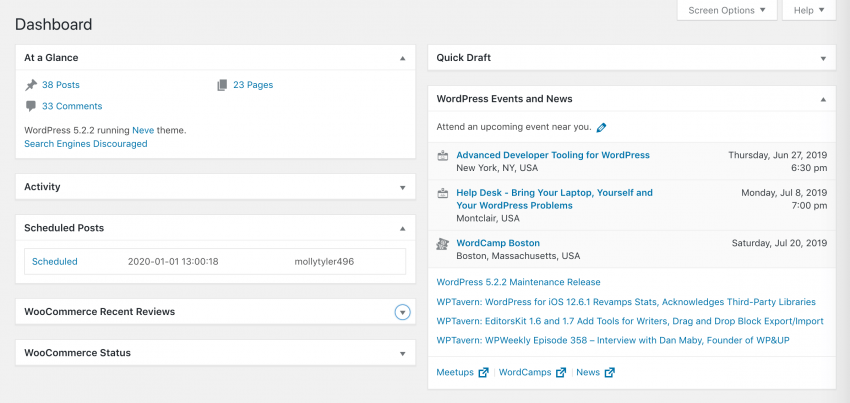This screenshot has width=850, height=403.
Task: Click the Monday, Jul 8, 2019 date
Action: [784, 193]
